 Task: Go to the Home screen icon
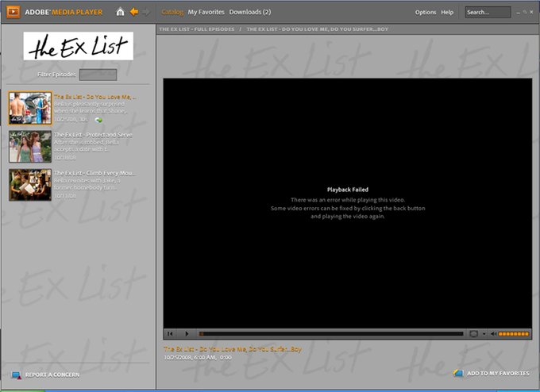pos(120,12)
